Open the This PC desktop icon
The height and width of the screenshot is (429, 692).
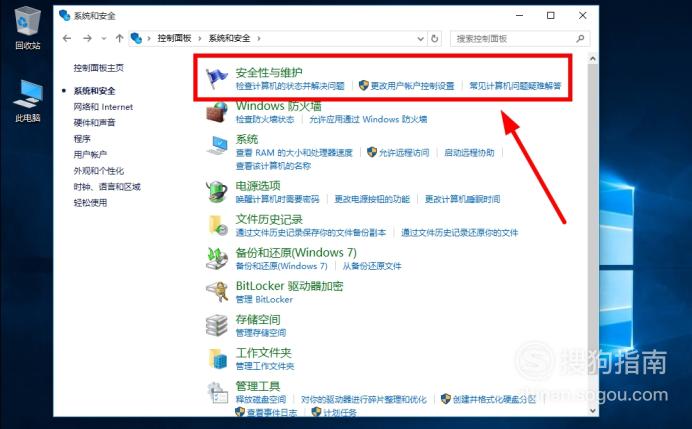click(x=27, y=101)
